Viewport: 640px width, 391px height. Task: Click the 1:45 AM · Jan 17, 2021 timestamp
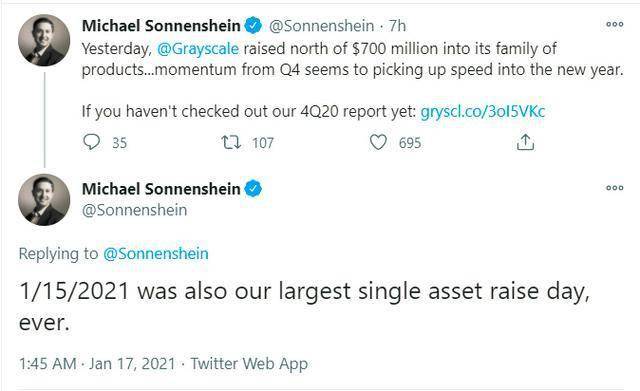coord(97,363)
